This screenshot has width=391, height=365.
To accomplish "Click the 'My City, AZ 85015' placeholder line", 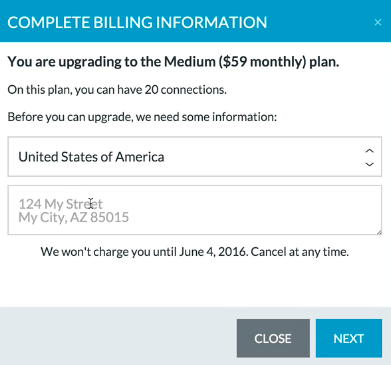I will click(x=74, y=217).
